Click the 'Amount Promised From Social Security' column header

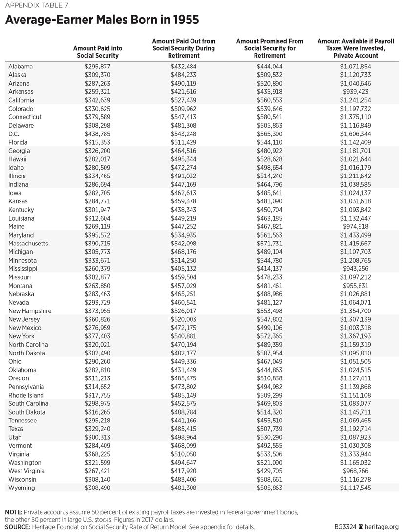click(x=270, y=48)
